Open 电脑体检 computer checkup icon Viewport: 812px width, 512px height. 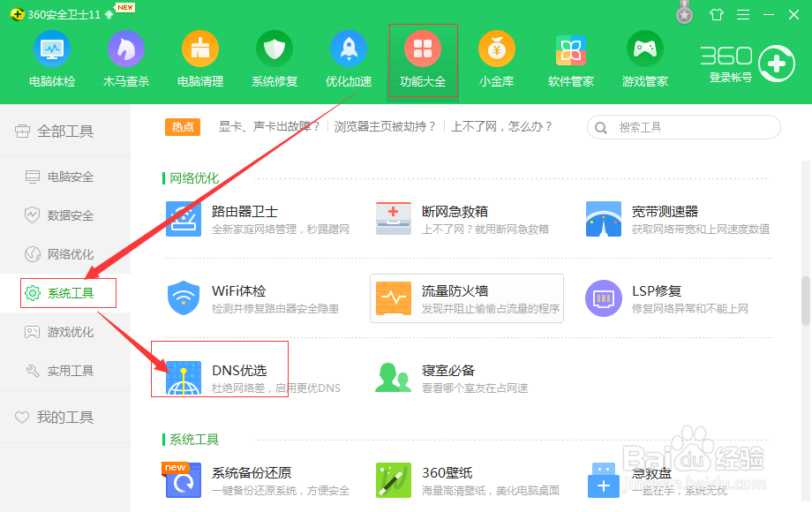52,49
